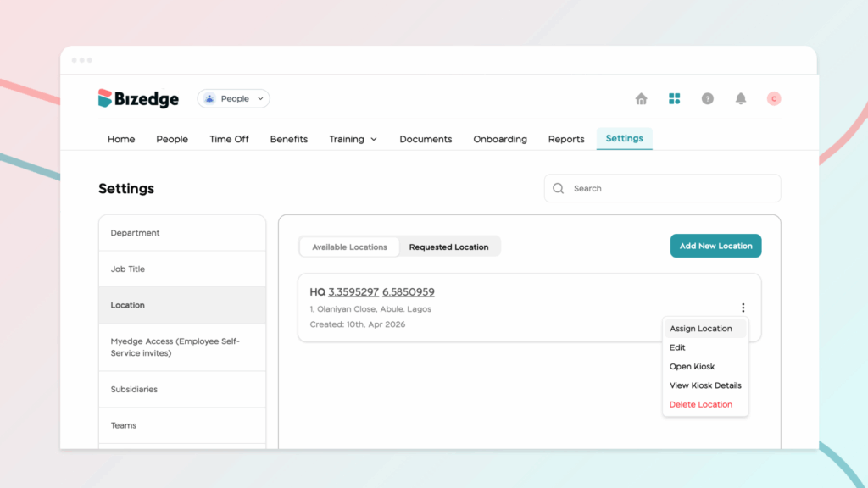Open the user avatar profile icon
Image resolution: width=868 pixels, height=488 pixels.
coord(774,98)
